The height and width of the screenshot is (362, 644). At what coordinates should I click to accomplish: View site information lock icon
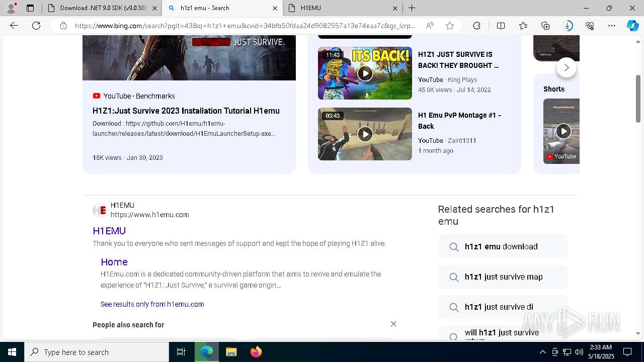63,26
